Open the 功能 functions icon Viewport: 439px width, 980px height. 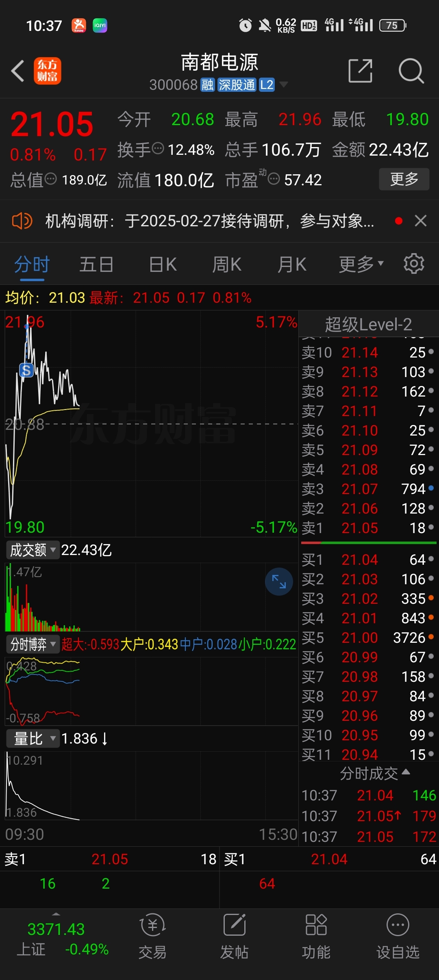click(x=316, y=937)
